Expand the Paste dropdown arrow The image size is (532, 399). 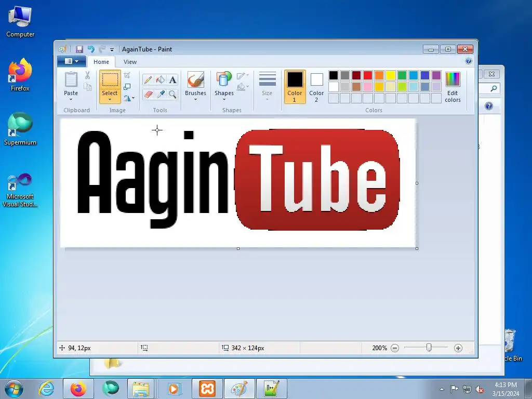[x=71, y=99]
